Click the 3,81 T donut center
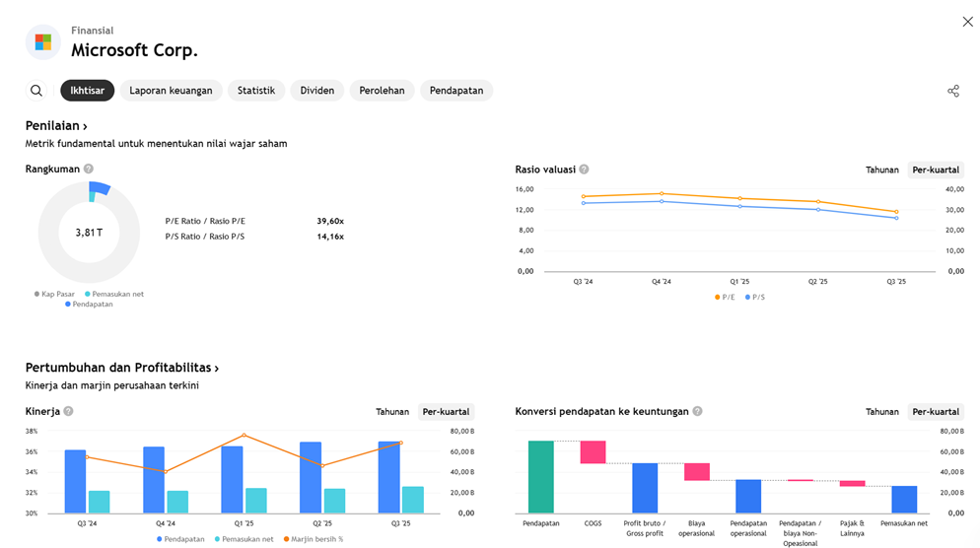 [89, 233]
